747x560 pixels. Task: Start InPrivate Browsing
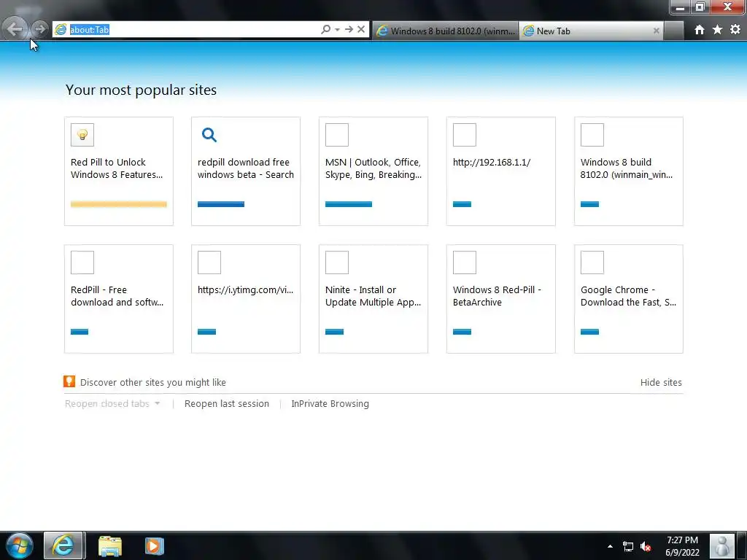pos(330,403)
